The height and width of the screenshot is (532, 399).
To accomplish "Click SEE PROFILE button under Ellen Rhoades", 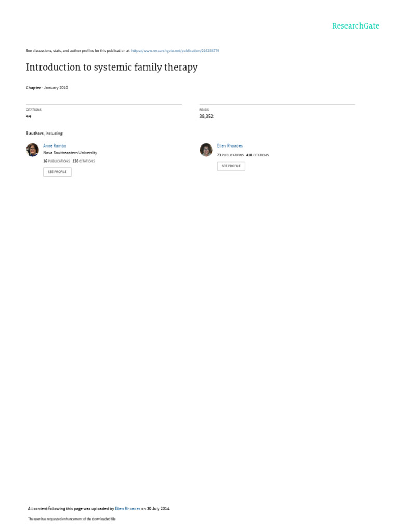I will click(231, 166).
